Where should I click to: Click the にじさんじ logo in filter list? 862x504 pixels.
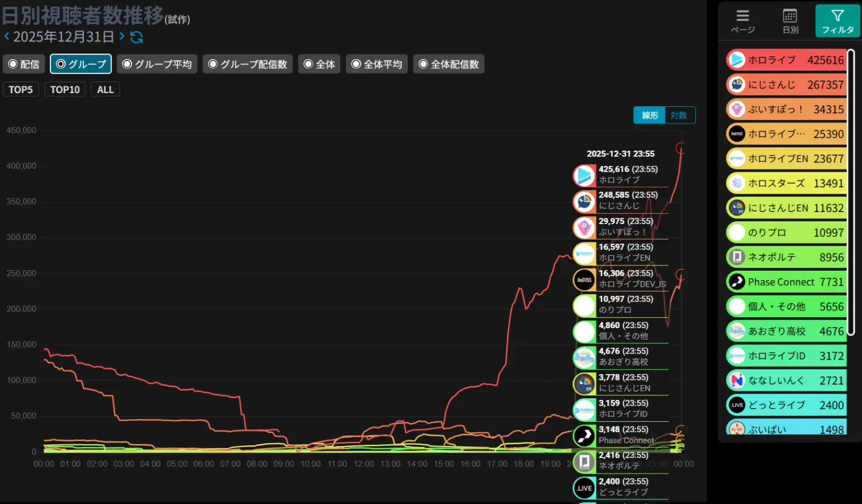coord(736,84)
